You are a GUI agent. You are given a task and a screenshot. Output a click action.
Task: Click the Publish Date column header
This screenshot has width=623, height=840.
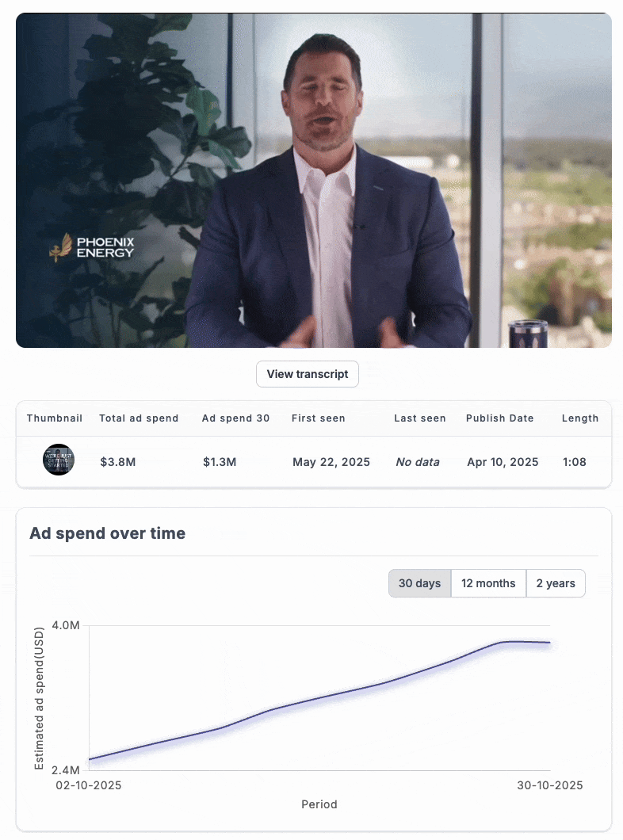point(499,418)
